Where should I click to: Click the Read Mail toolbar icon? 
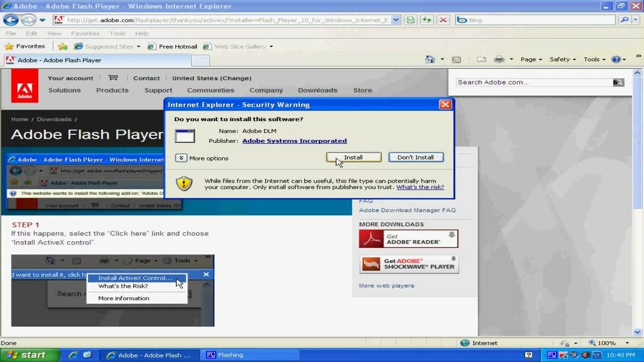pos(481,59)
